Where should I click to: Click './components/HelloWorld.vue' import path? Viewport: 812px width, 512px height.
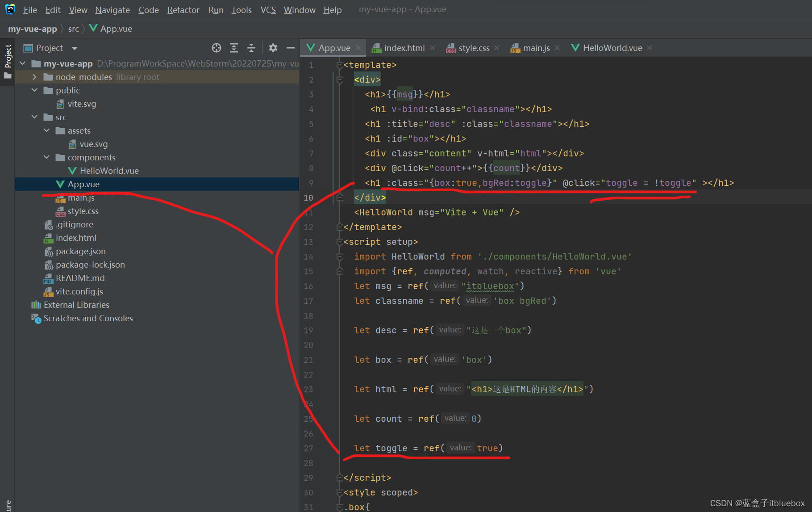pyautogui.click(x=555, y=256)
